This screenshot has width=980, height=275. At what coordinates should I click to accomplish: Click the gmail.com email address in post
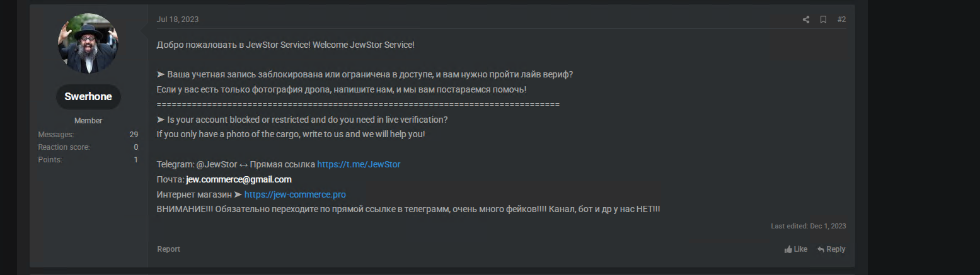[x=239, y=179]
